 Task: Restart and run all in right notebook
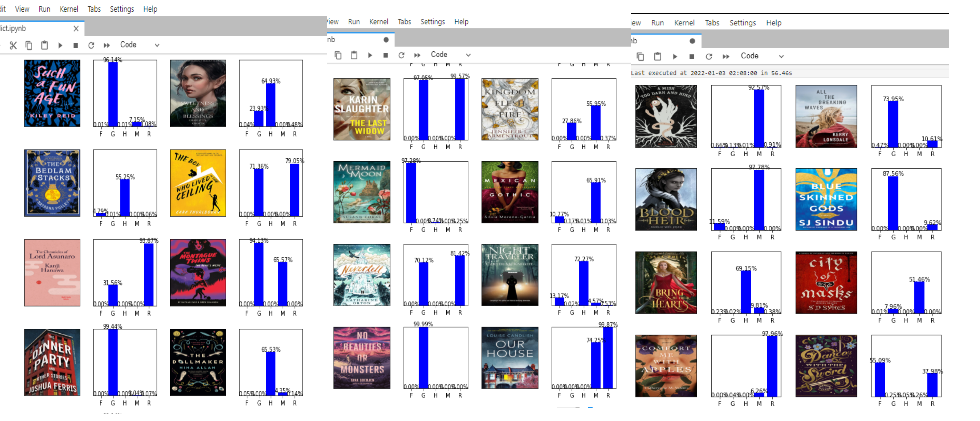pos(726,57)
